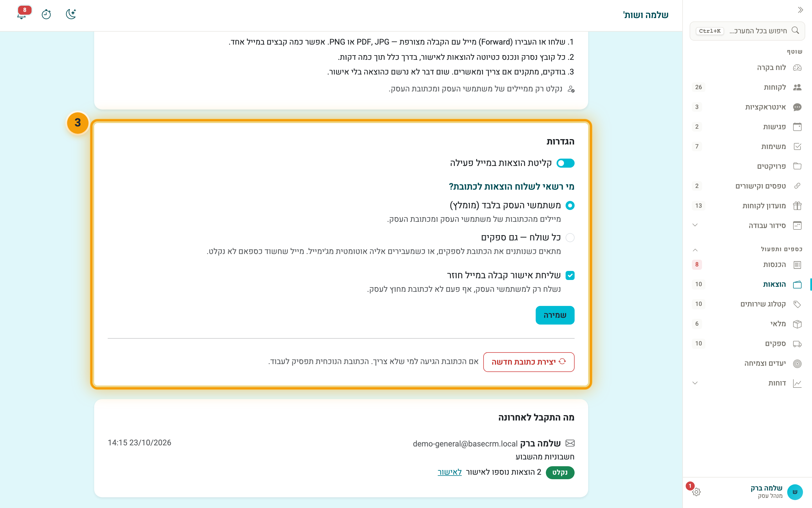The width and height of the screenshot is (812, 508).
Task: Open the מלאי box icon
Action: tap(797, 324)
